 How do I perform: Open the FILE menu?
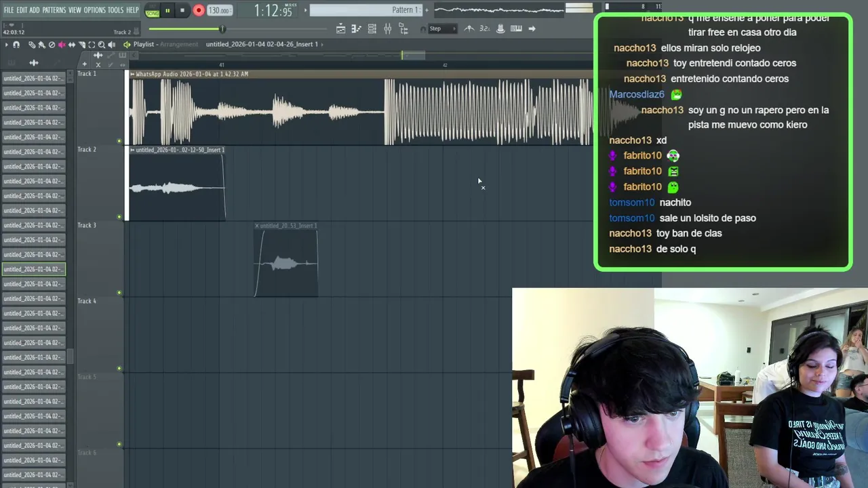[9, 10]
